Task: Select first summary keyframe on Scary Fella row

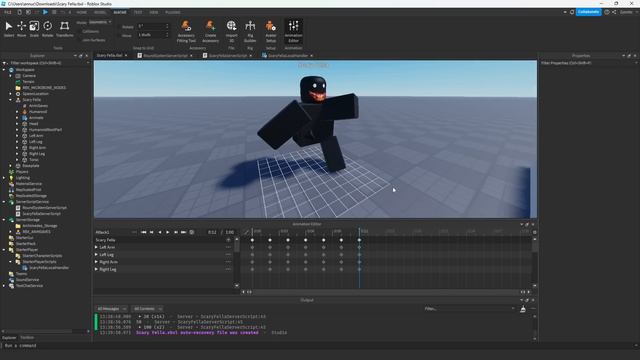Action: [252, 240]
